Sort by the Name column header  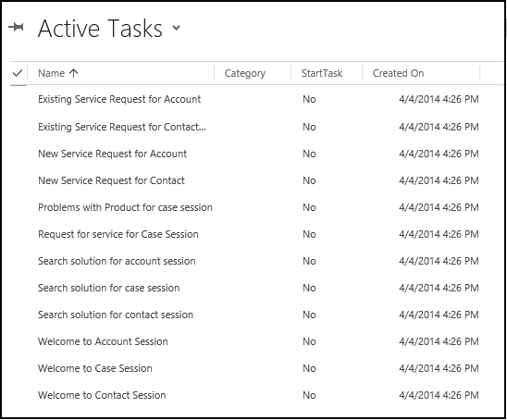click(x=52, y=73)
